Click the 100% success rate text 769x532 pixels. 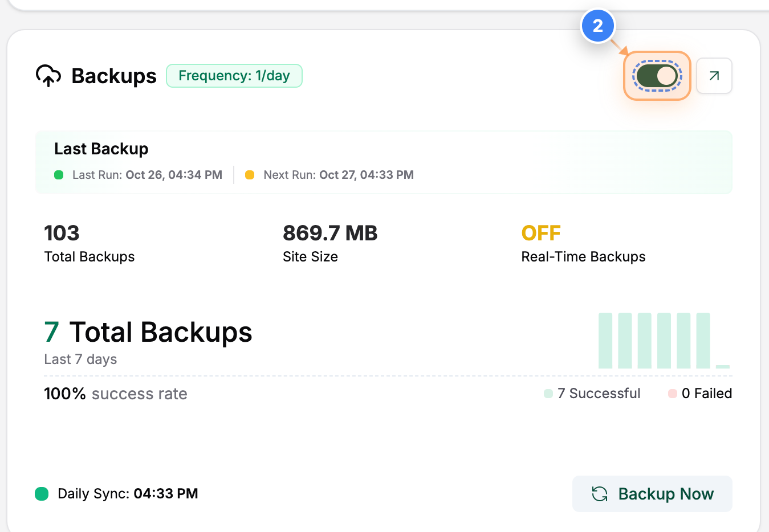tap(115, 393)
